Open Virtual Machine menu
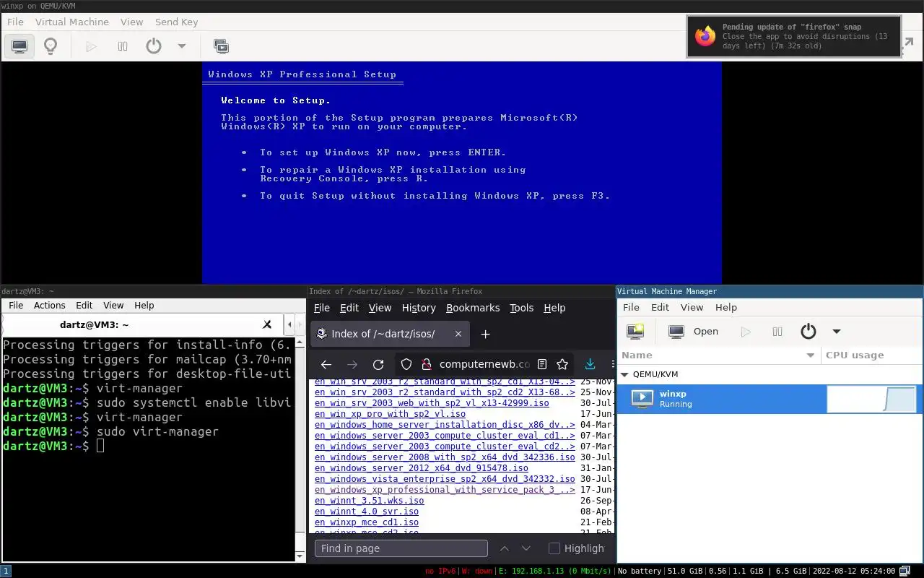This screenshot has height=578, width=924. click(72, 22)
